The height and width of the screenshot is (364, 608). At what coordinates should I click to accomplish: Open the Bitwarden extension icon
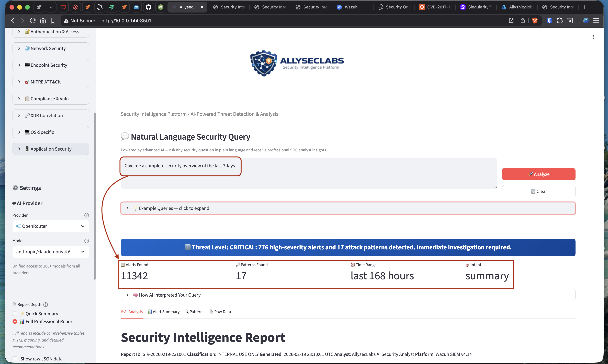click(549, 21)
